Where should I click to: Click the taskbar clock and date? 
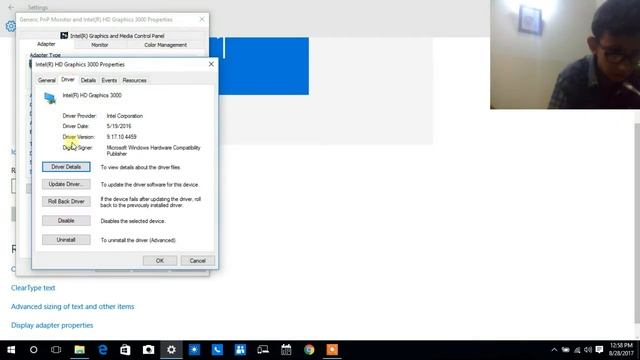tap(621, 349)
